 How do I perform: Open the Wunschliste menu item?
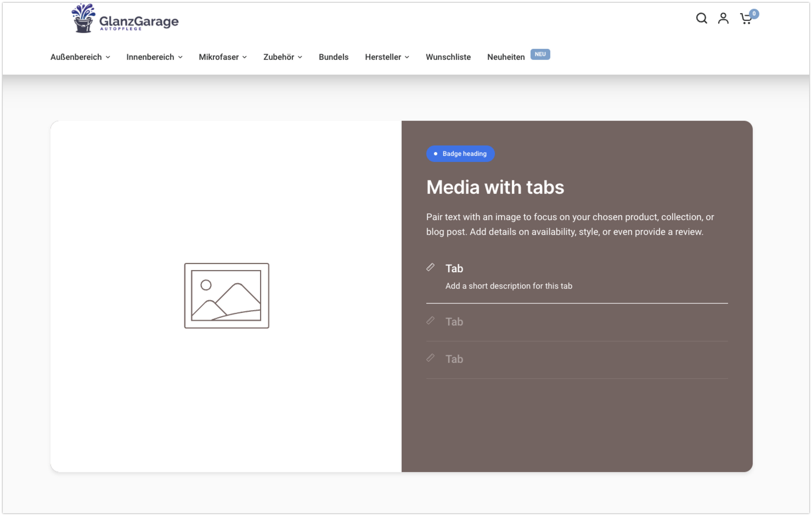tap(448, 57)
